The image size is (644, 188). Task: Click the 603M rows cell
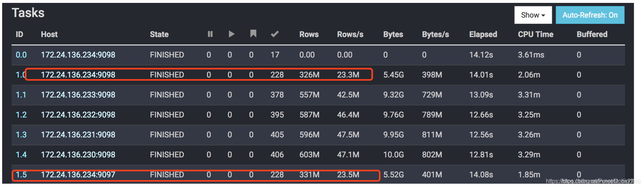point(309,155)
